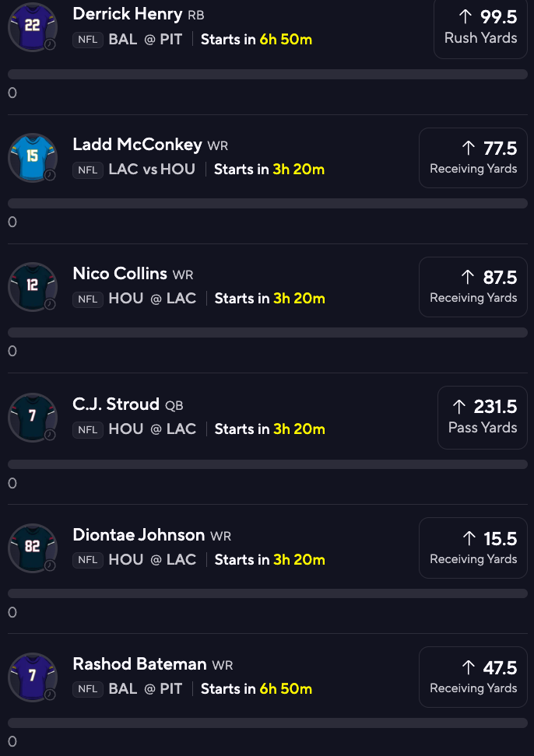Click Rashod Bateman's purple jersey icon
This screenshot has height=756, width=534.
[x=33, y=677]
